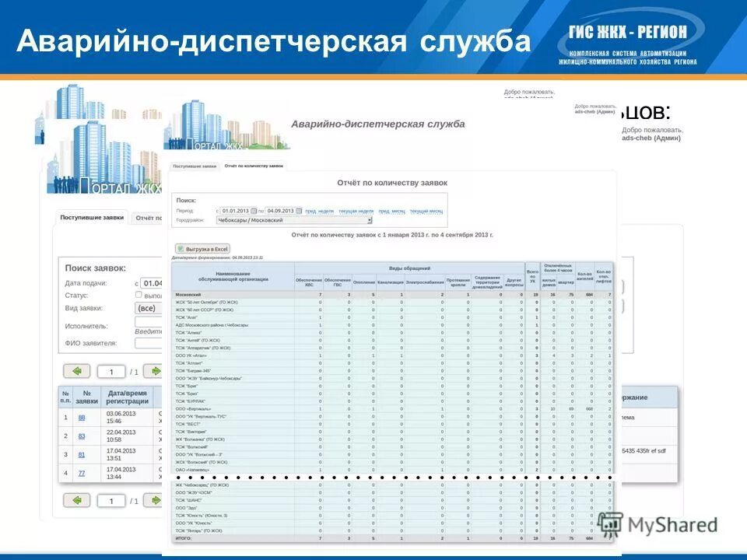The height and width of the screenshot is (560, 747).
Task: Open request number 83 link
Action: pyautogui.click(x=82, y=436)
